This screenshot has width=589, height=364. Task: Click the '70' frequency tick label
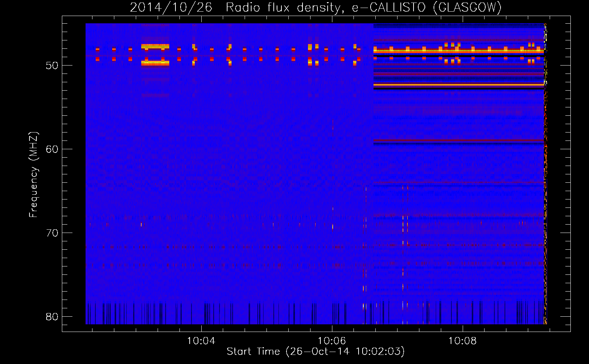[x=52, y=233]
